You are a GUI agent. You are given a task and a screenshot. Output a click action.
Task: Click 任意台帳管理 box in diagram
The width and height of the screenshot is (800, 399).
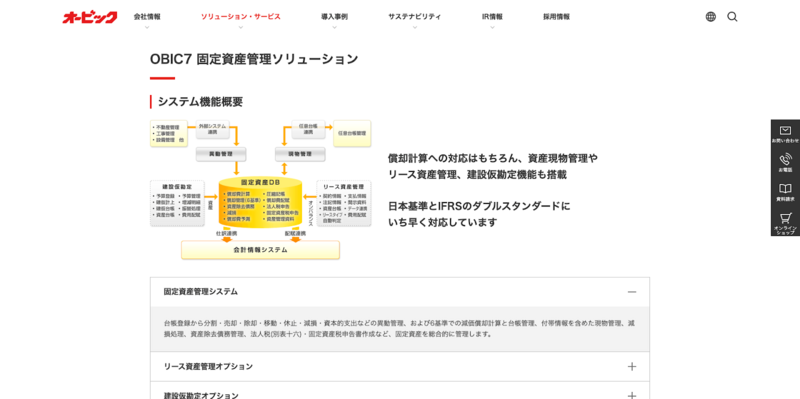pos(352,133)
